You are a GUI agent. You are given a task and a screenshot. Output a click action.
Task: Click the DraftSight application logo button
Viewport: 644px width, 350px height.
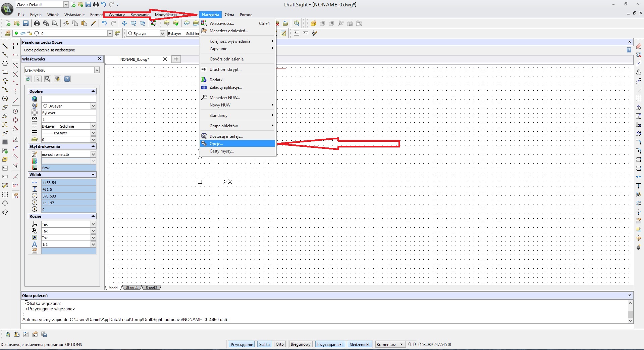(7, 9)
